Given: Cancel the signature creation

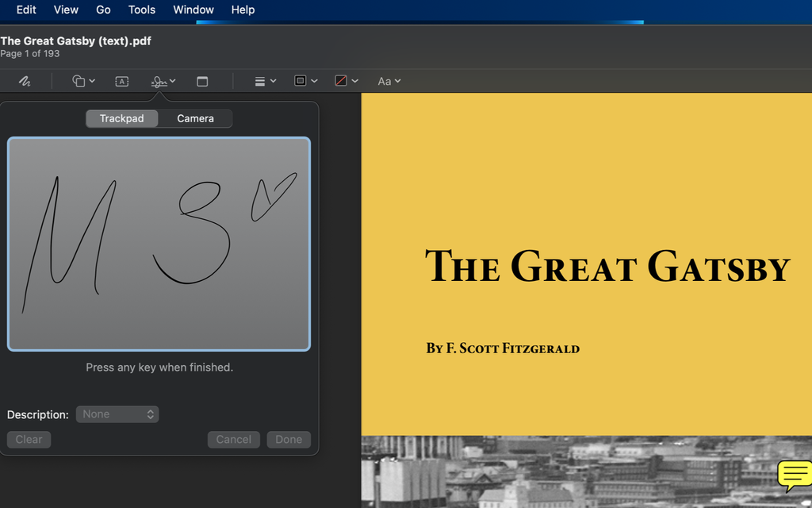Looking at the screenshot, I should point(233,440).
